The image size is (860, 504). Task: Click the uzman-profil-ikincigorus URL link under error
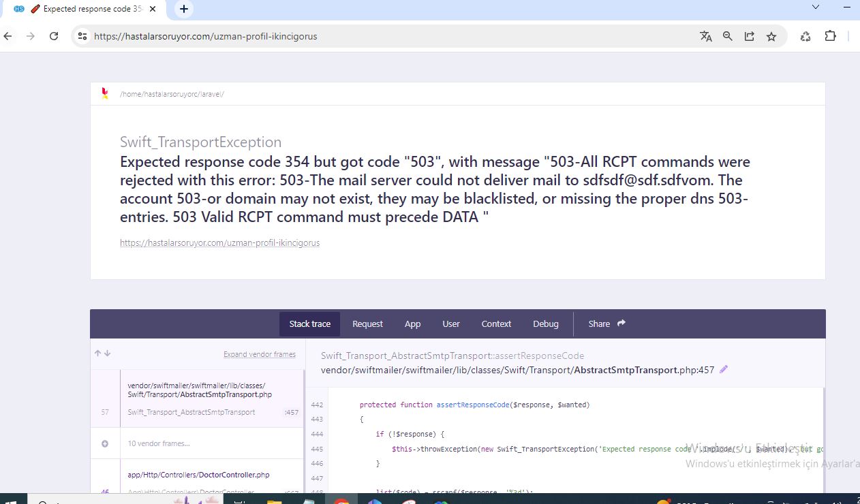[219, 242]
